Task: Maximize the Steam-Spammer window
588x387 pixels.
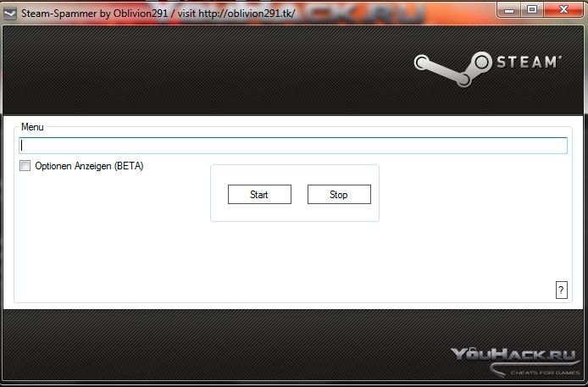Action: [532, 10]
